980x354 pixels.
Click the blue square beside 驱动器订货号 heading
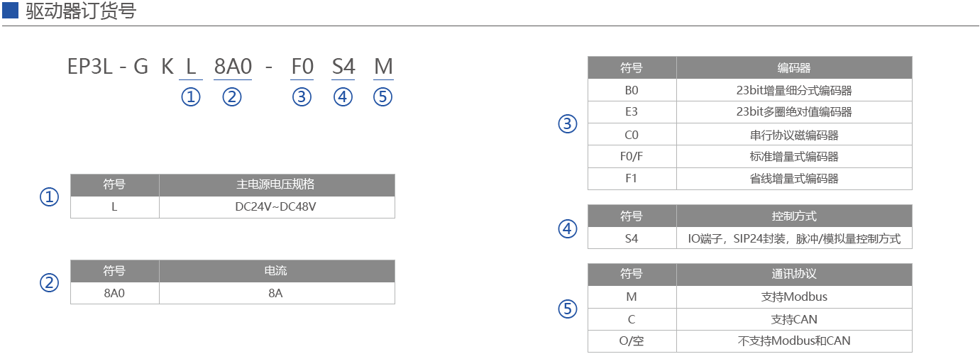click(10, 11)
